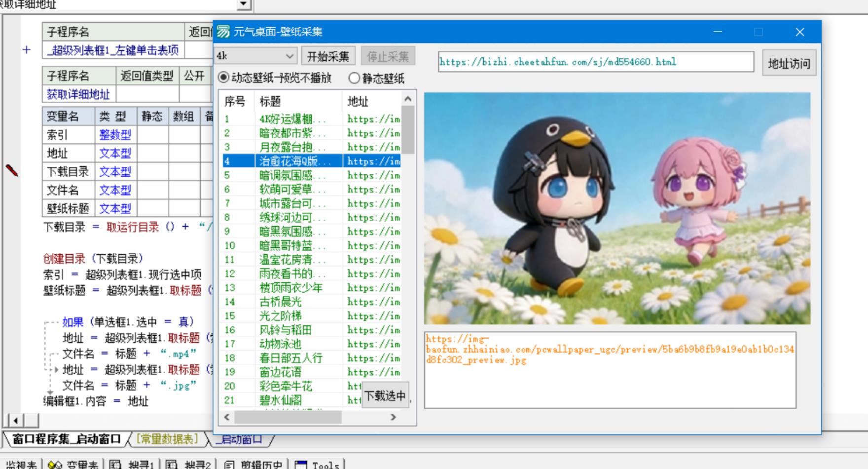Select list row 古桥晨光
The image size is (868, 469).
312,302
